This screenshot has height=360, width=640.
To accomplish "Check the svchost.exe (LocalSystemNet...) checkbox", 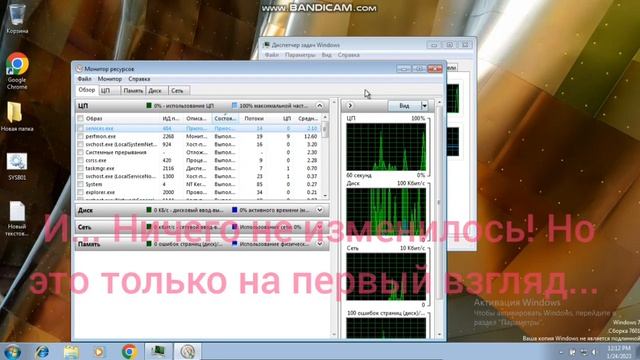I will [x=80, y=144].
